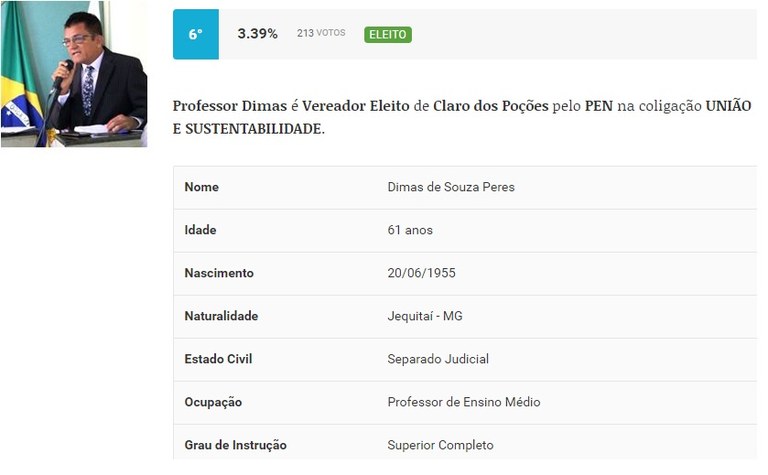Select the birth date 20/06/1955
The height and width of the screenshot is (475, 768).
[421, 273]
